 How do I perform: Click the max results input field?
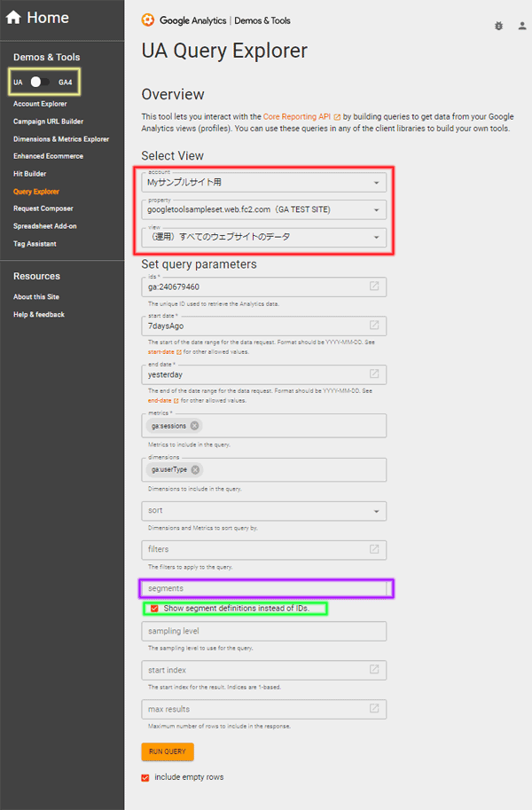click(x=264, y=709)
